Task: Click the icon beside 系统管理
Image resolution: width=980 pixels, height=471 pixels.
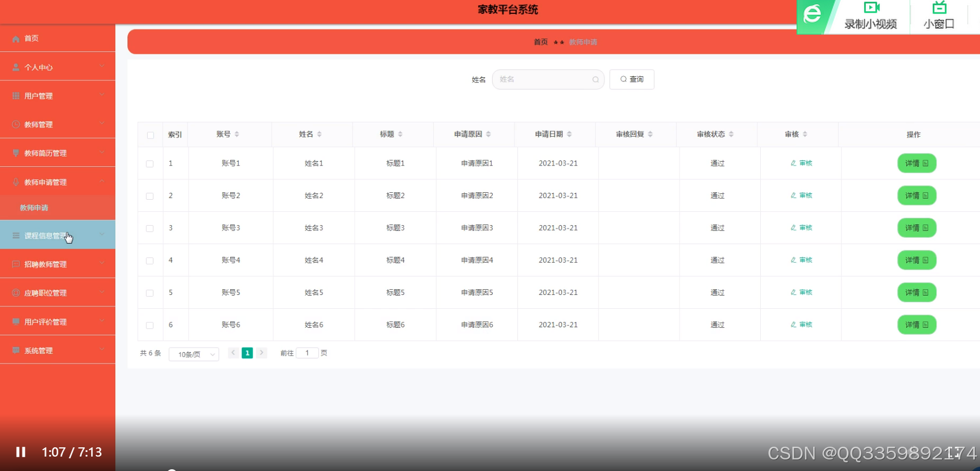Action: 16,350
